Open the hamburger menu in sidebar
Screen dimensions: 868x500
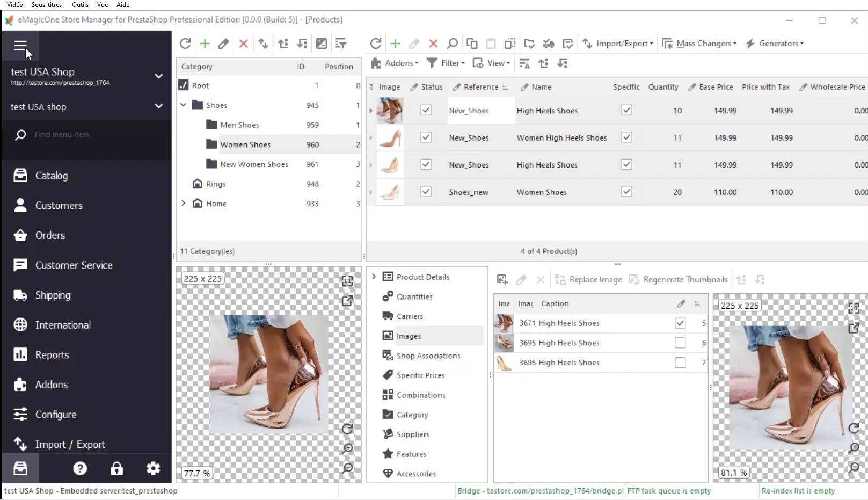[20, 46]
